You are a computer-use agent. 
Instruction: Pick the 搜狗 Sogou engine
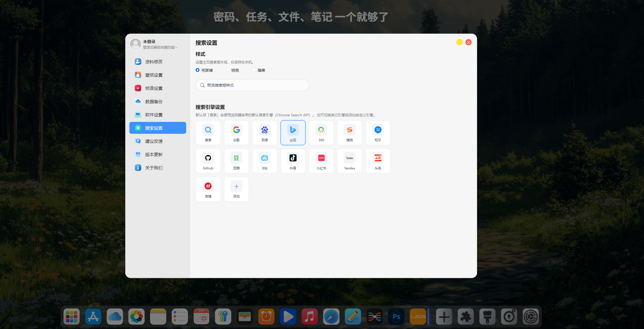[350, 133]
